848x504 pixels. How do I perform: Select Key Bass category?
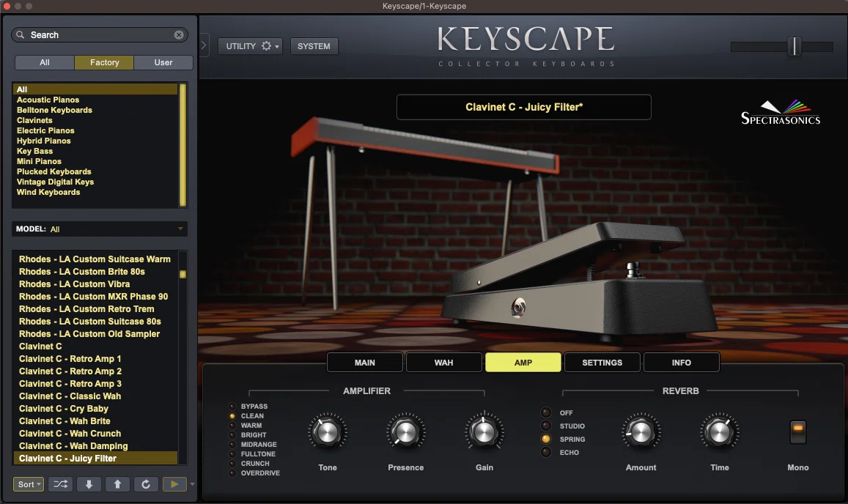34,151
